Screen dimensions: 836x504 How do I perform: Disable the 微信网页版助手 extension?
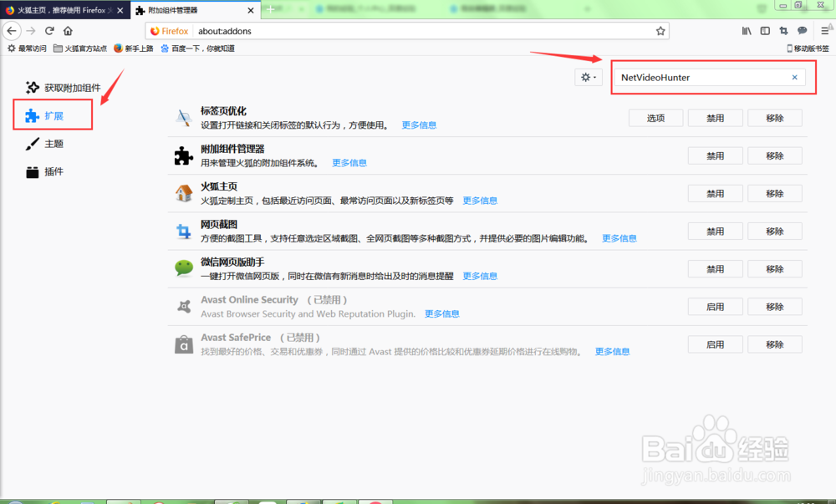pos(716,270)
